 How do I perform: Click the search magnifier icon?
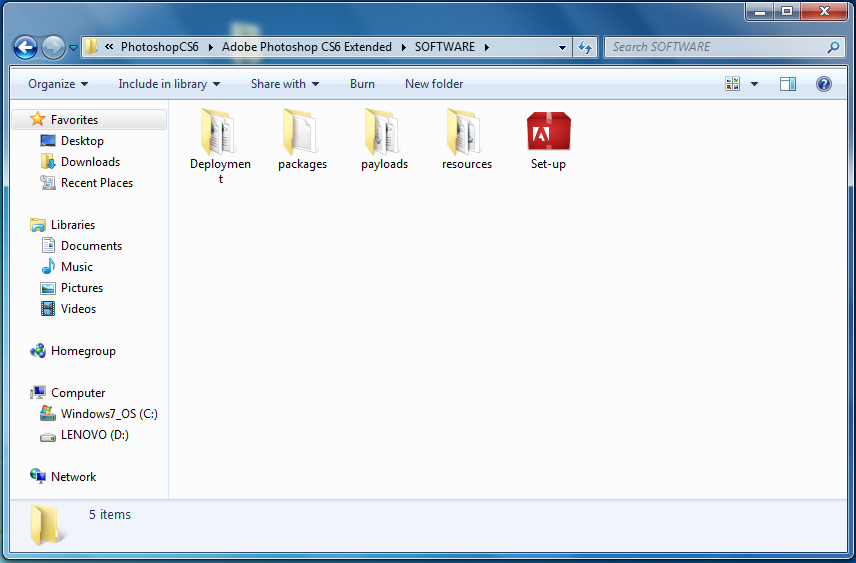point(833,48)
